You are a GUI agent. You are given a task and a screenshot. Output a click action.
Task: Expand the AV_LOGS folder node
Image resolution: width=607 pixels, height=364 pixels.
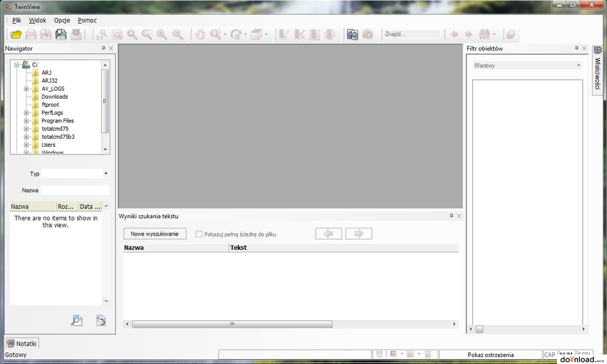[x=26, y=89]
